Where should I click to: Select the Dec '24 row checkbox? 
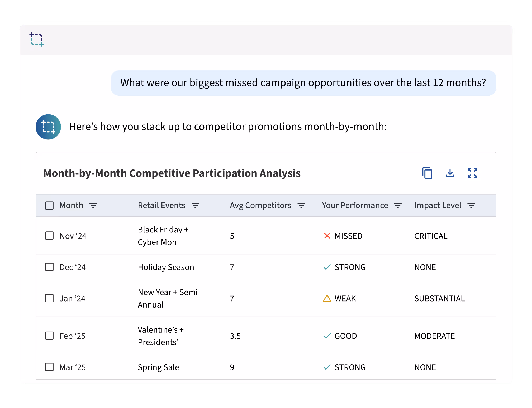(x=49, y=267)
